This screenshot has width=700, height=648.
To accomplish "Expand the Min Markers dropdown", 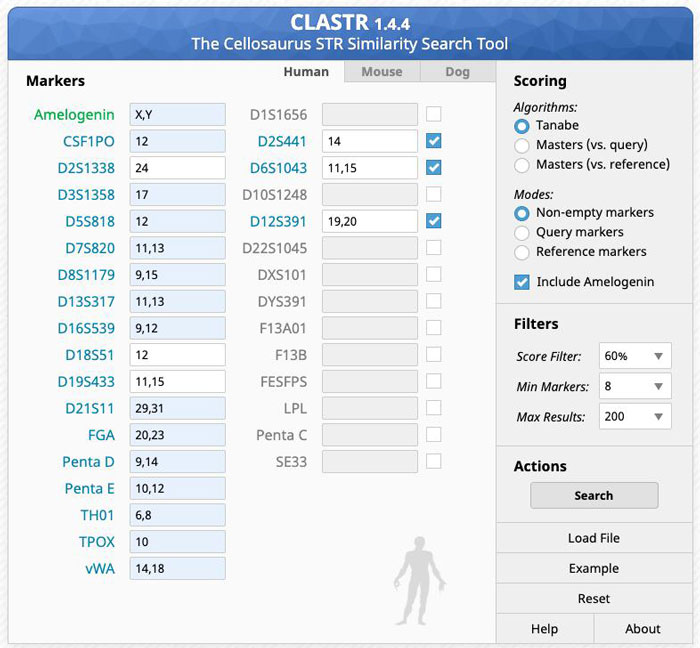I will point(635,386).
